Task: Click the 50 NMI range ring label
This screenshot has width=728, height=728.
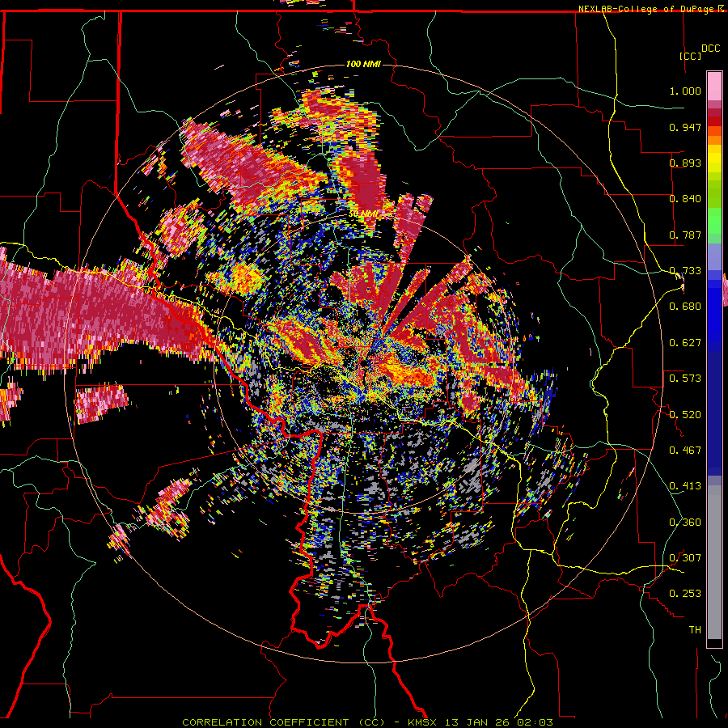Action: click(363, 214)
